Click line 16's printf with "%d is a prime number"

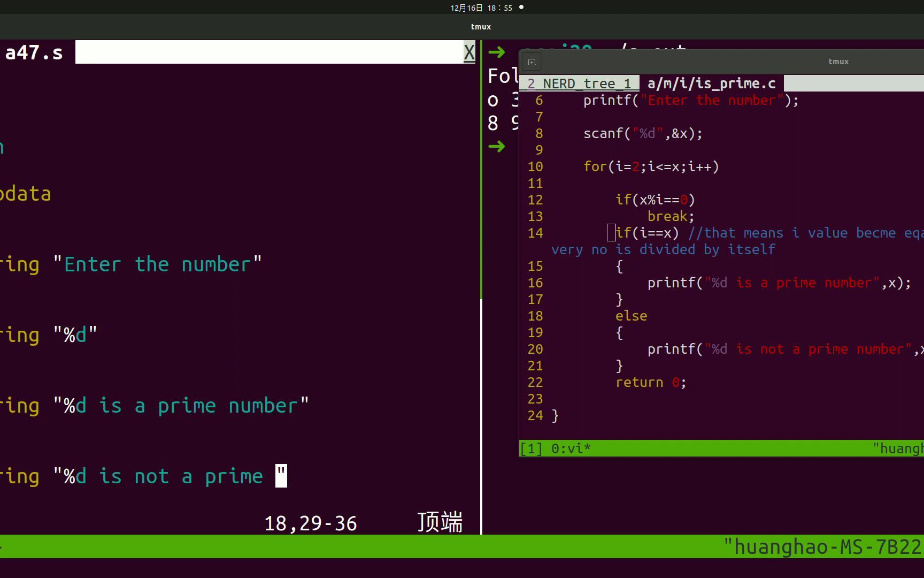pos(779,283)
